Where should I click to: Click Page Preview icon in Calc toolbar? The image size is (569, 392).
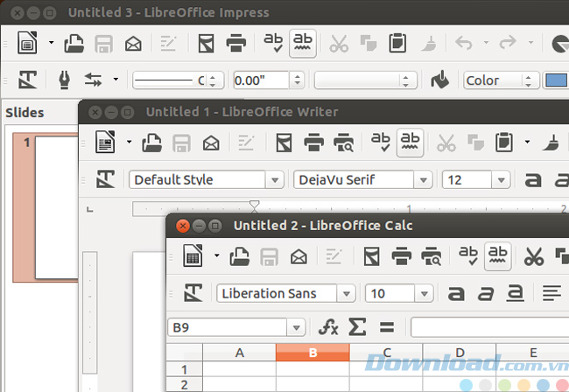[x=431, y=256]
